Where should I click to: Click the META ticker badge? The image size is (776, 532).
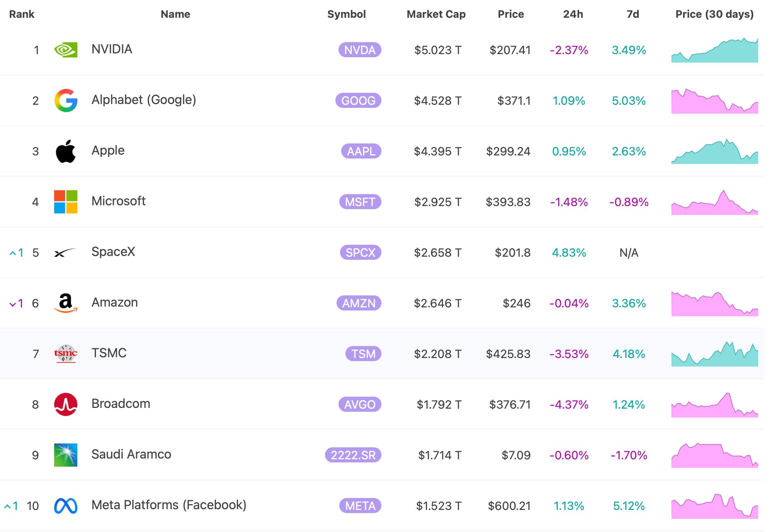(360, 506)
